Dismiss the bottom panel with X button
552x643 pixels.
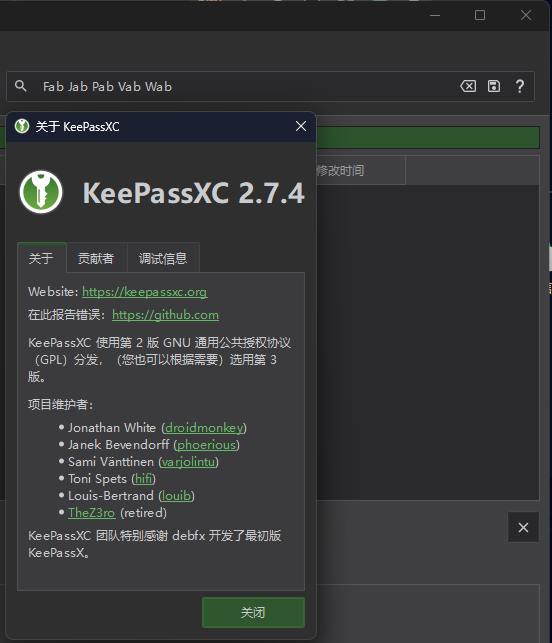(x=523, y=527)
